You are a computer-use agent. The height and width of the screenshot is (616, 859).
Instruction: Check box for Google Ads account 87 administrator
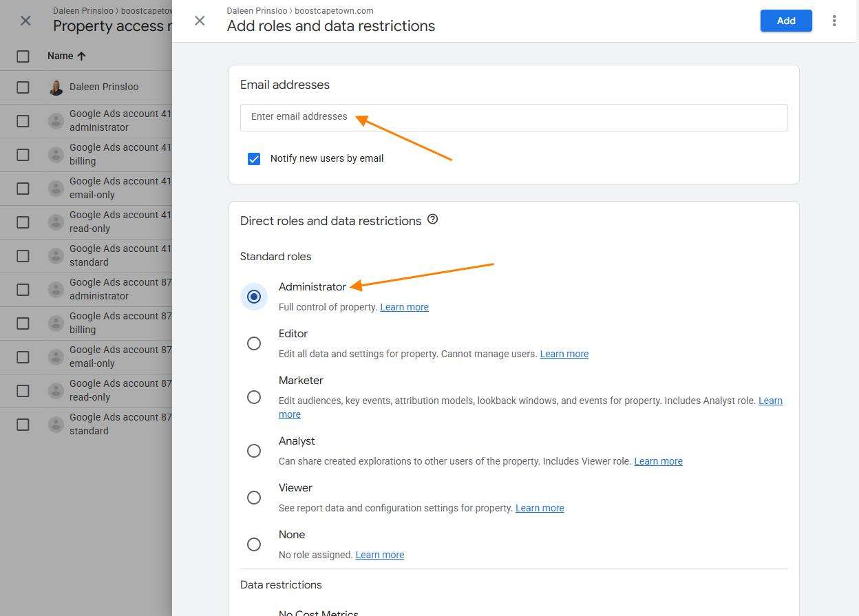pyautogui.click(x=23, y=290)
